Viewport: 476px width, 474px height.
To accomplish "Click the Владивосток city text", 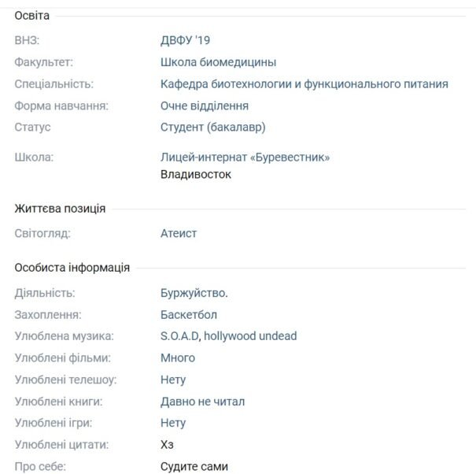I will point(196,175).
